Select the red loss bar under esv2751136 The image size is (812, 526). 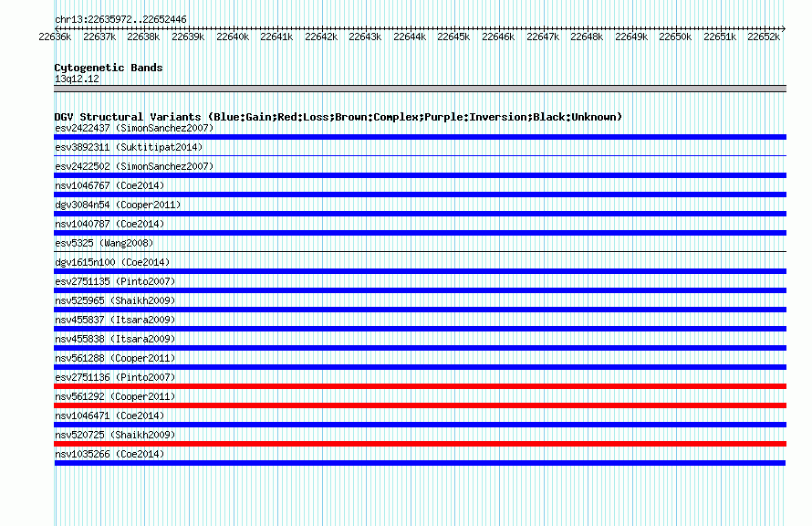pyautogui.click(x=420, y=386)
